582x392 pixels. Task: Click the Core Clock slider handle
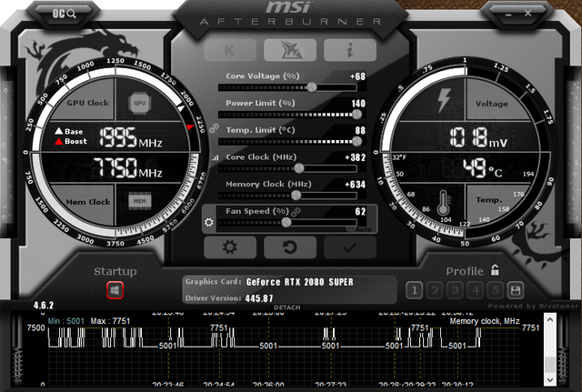299,168
